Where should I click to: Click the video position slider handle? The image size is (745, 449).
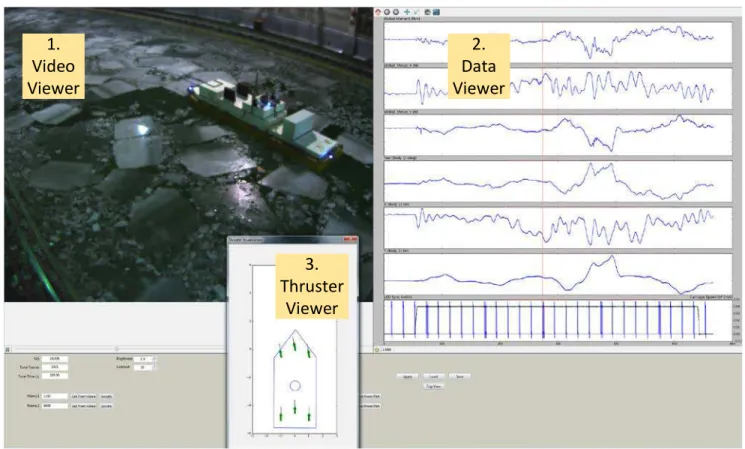pos(117,349)
